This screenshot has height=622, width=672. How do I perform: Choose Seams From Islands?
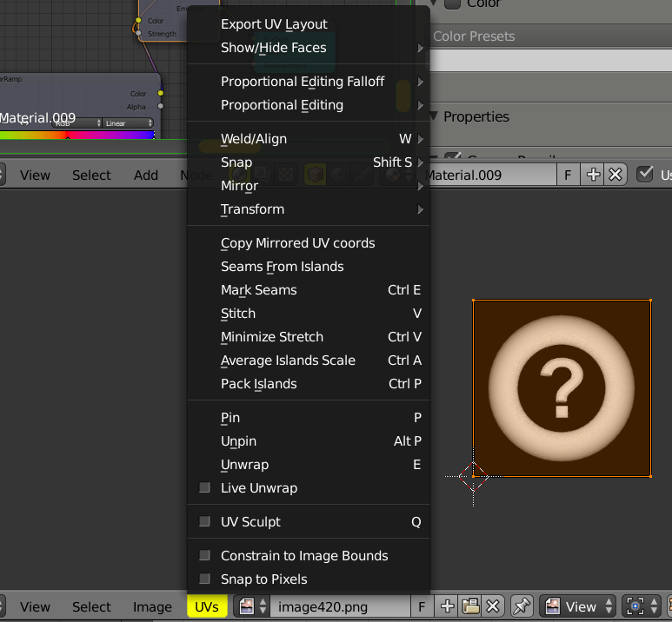click(x=309, y=267)
